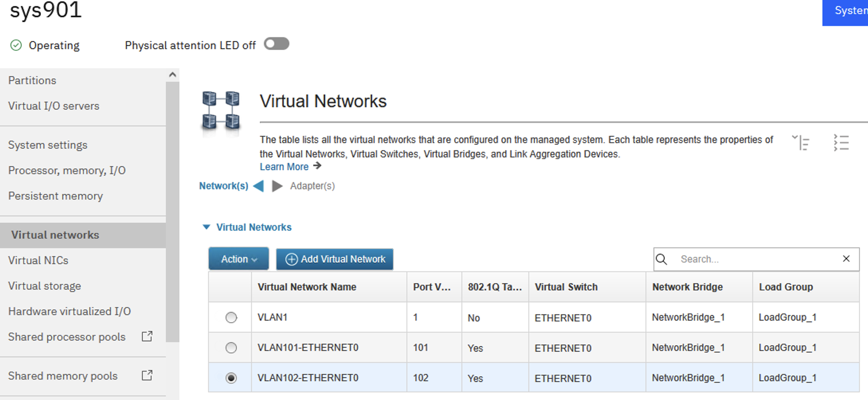The image size is (868, 400).
Task: Open Shared memory pools external link icon
Action: pyautogui.click(x=147, y=375)
